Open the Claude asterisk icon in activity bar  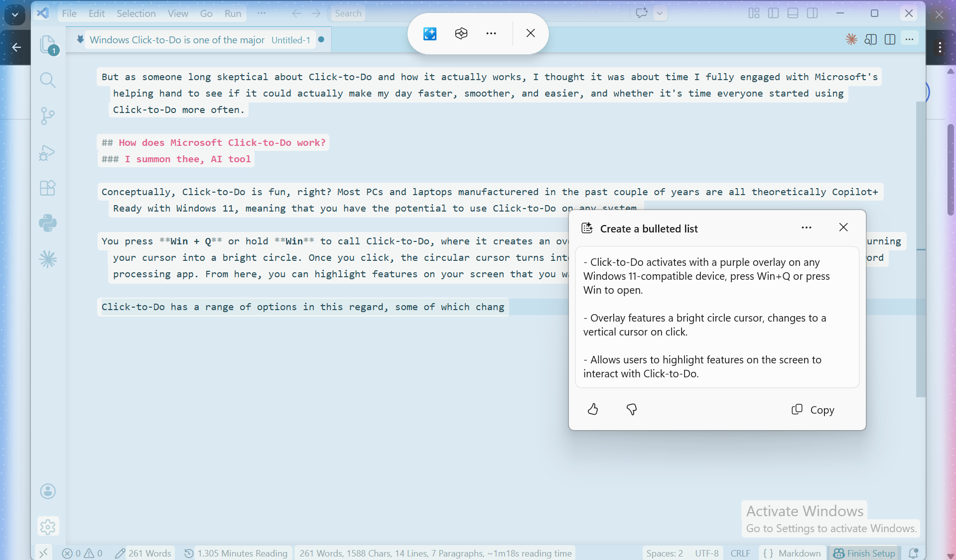pyautogui.click(x=48, y=259)
